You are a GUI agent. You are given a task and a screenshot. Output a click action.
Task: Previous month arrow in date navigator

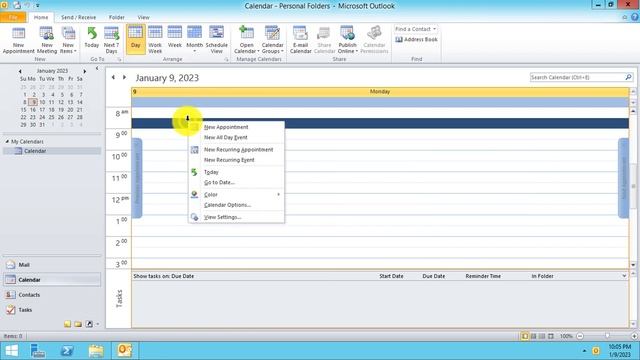click(20, 71)
